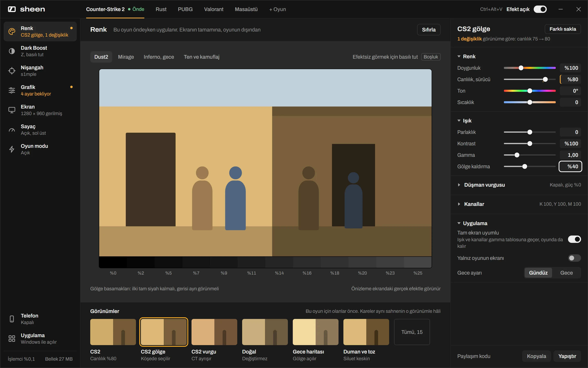
Task: Open the Oyun modu lightning icon
Action: pos(12,149)
